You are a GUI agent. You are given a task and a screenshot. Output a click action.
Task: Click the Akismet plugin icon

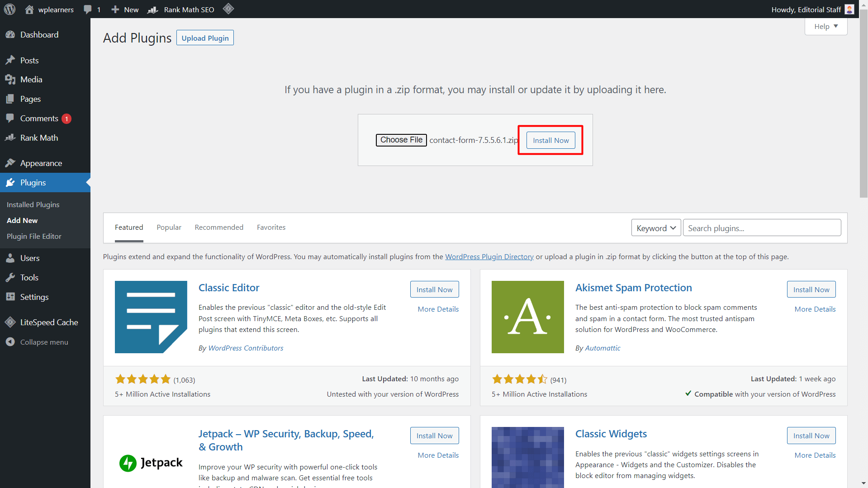pos(528,317)
